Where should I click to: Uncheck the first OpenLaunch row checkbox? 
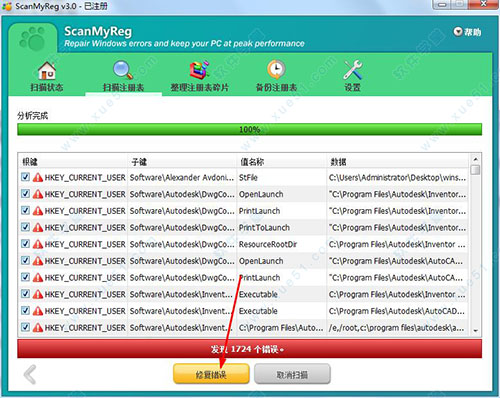pos(25,194)
